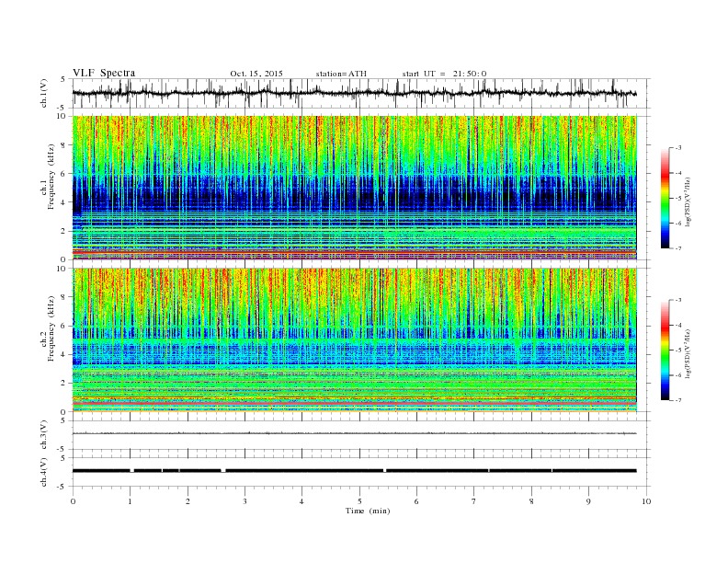Click inside the ch.1 spectrogram panel
The height and width of the screenshot is (563, 728).
pyautogui.click(x=355, y=188)
